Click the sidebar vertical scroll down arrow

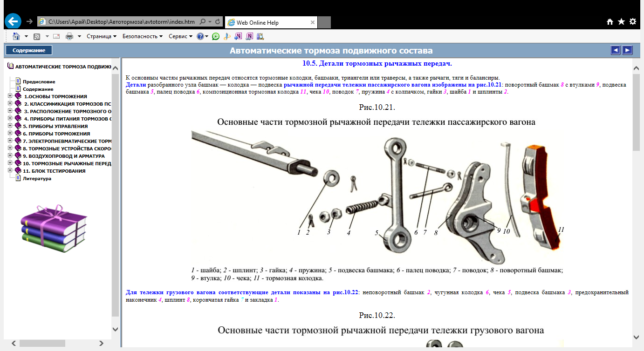(x=116, y=329)
